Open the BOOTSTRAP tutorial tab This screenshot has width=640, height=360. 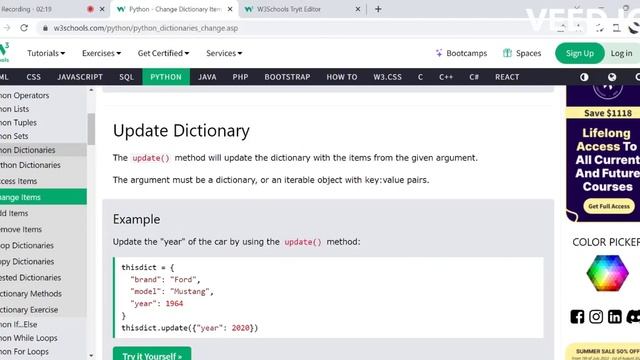coord(287,77)
